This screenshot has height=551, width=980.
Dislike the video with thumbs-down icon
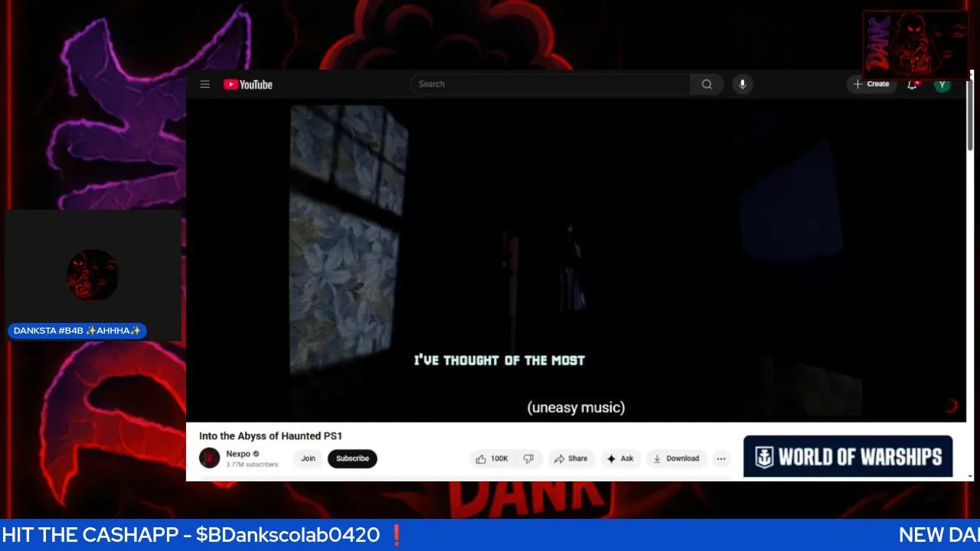(x=528, y=458)
